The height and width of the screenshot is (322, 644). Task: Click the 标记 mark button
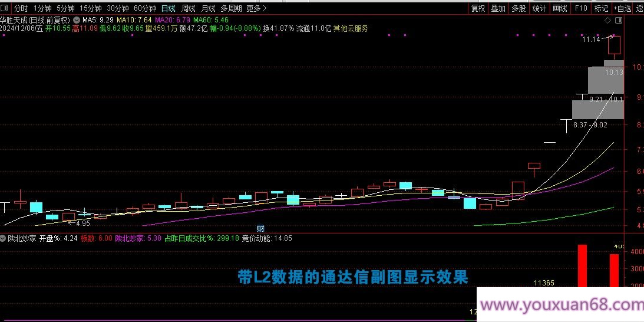pyautogui.click(x=602, y=8)
